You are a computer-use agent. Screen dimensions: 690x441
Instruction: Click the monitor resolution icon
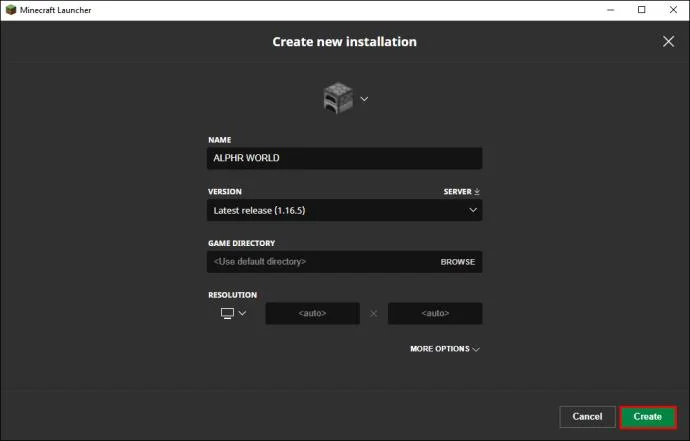tap(227, 313)
